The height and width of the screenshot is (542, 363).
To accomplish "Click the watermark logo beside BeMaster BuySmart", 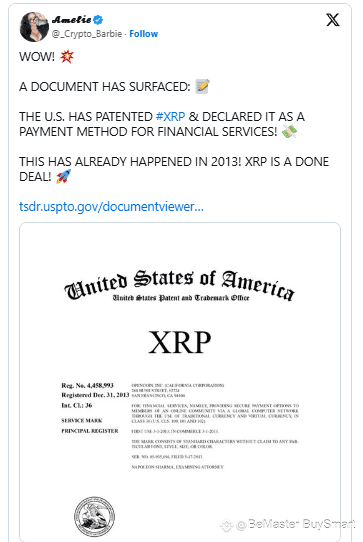I will click(226, 525).
